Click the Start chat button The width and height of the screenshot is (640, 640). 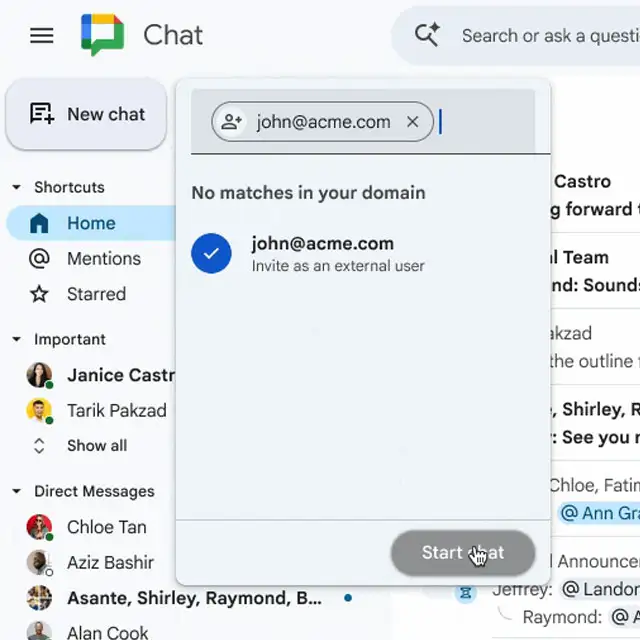tap(463, 553)
